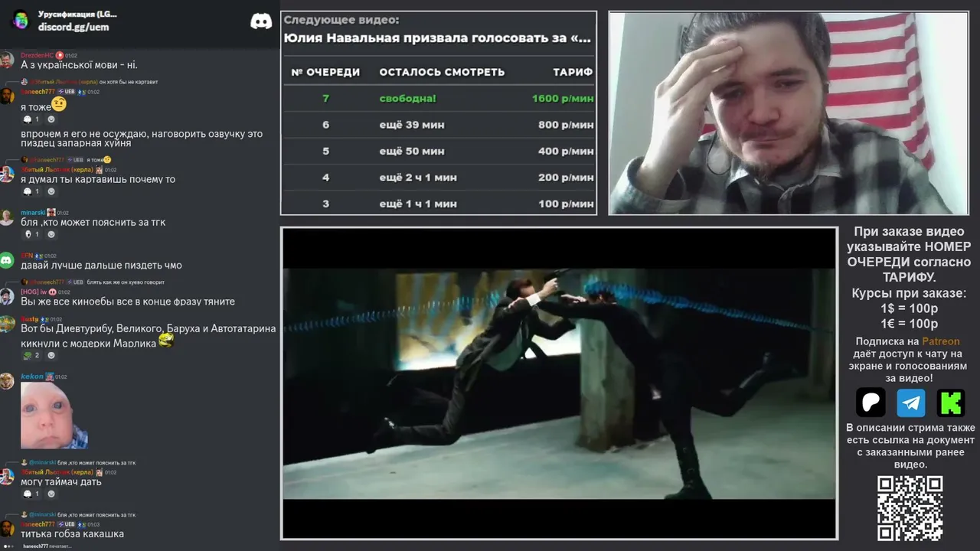Click haneech777's avatar beside 'титька гобза какашка'
The width and height of the screenshot is (980, 551).
pyautogui.click(x=7, y=528)
